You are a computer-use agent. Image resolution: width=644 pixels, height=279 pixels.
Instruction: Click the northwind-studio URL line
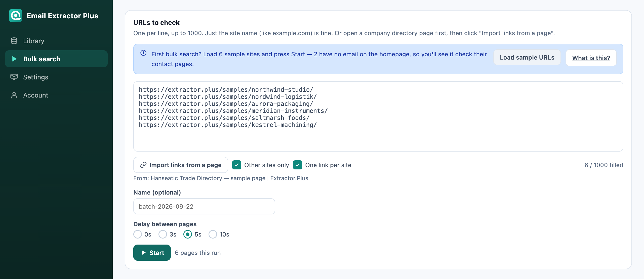(226, 89)
